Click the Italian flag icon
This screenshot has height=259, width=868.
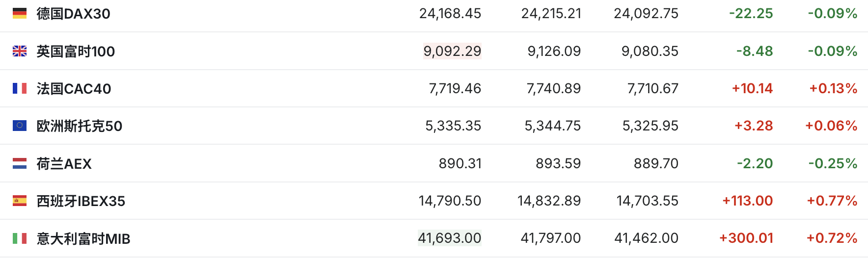(x=20, y=238)
